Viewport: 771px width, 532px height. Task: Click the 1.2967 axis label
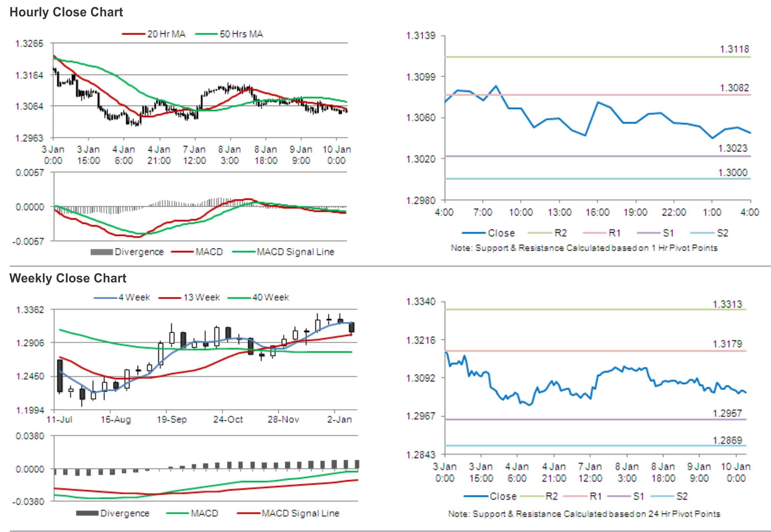[421, 416]
